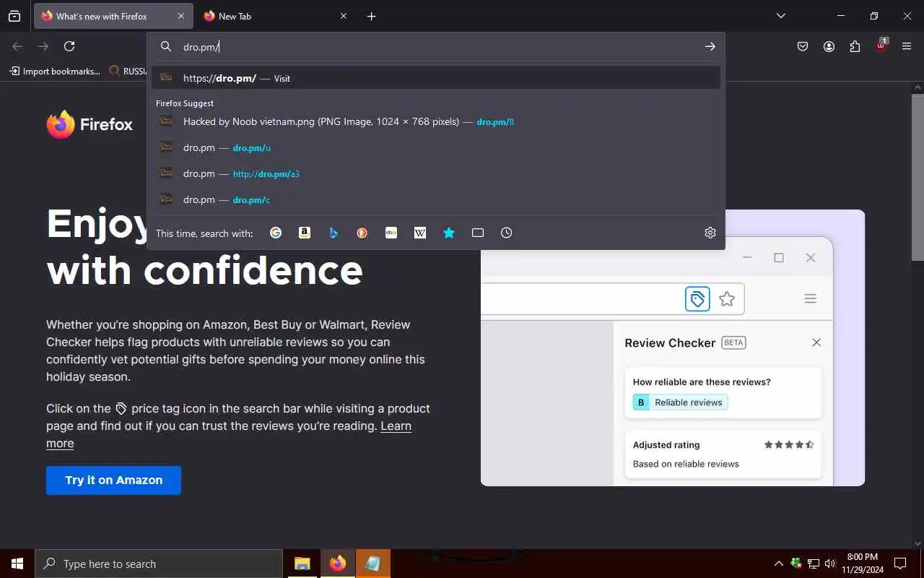
Task: Visit the https://dro.pm/ suggestion
Action: click(x=436, y=78)
